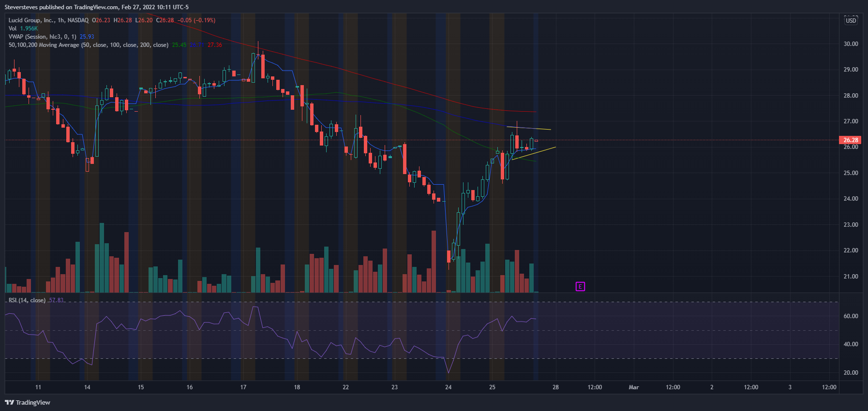Click the 40.00 RSI axis label

click(x=851, y=344)
